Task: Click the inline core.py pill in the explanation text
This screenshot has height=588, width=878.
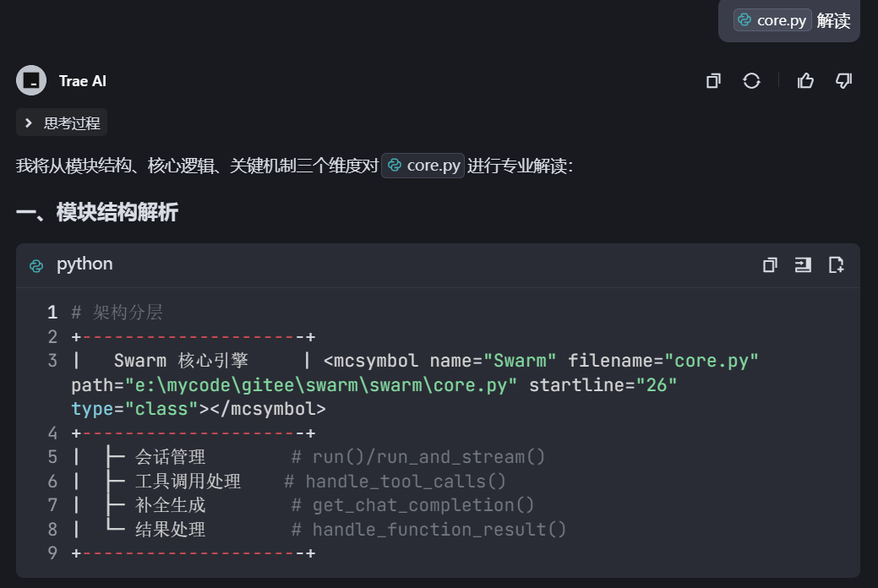Action: point(423,166)
